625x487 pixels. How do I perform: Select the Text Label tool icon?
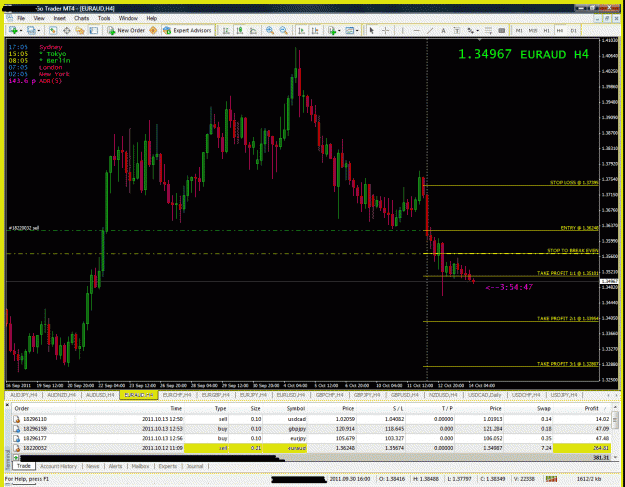pyautogui.click(x=457, y=30)
